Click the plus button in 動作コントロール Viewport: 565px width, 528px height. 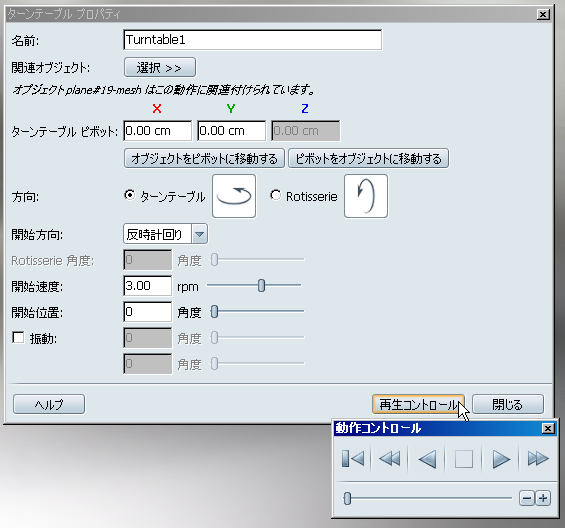click(x=543, y=498)
